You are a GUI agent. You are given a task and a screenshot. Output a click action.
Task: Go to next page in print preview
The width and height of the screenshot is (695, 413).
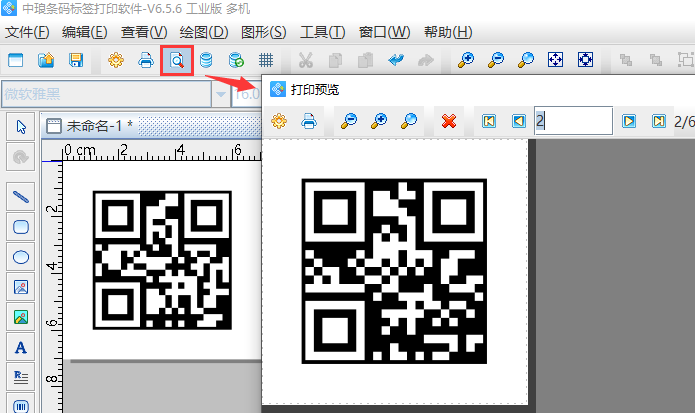coord(629,121)
